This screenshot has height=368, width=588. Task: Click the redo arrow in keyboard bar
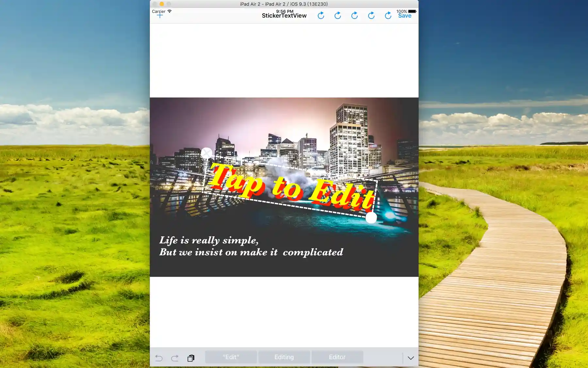coord(175,358)
